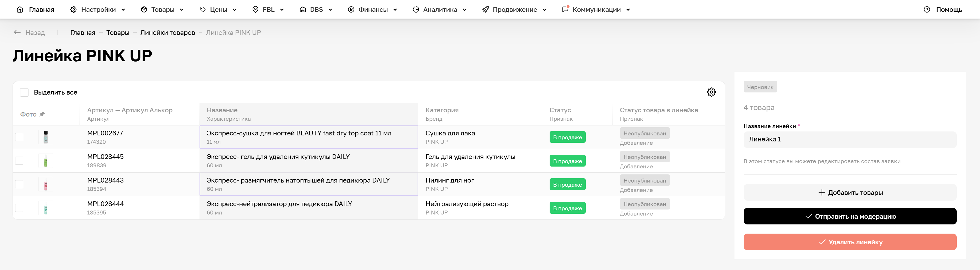Open the table settings gear icon
Screen dimensions: 980x270
pyautogui.click(x=711, y=92)
